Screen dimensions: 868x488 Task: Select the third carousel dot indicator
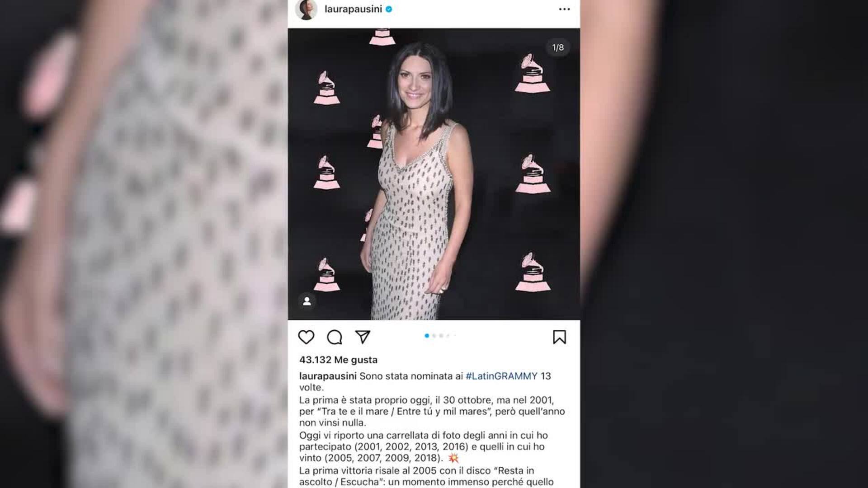441,336
